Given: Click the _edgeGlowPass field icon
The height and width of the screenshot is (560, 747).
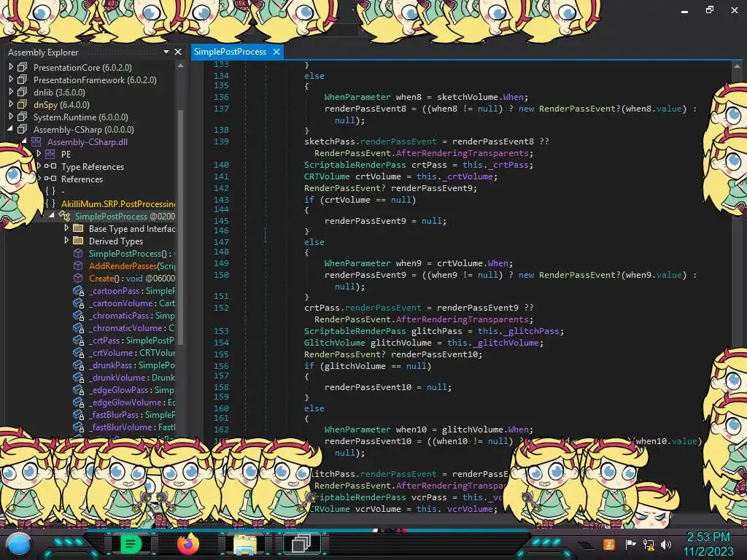Looking at the screenshot, I should pyautogui.click(x=78, y=389).
